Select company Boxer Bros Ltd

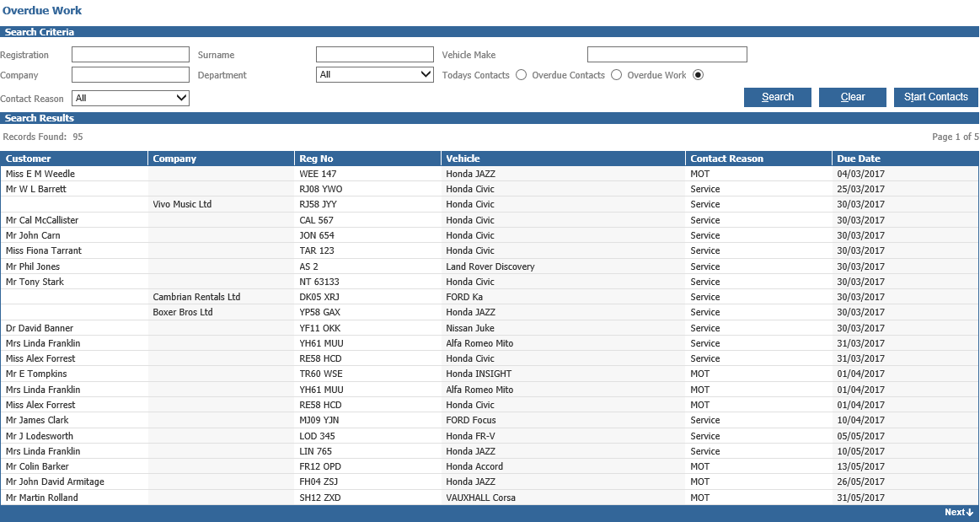183,312
